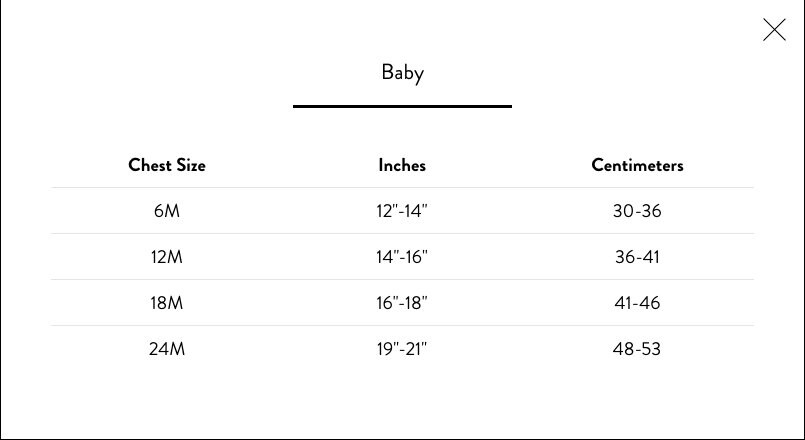Click the black underline beneath Baby tab
The width and height of the screenshot is (805, 440).
(402, 106)
